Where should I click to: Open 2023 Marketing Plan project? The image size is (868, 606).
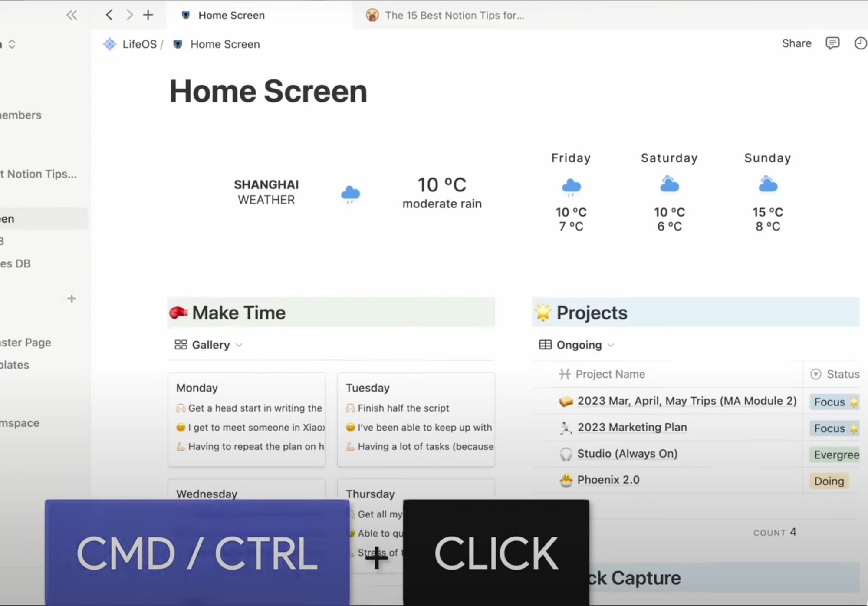point(632,428)
